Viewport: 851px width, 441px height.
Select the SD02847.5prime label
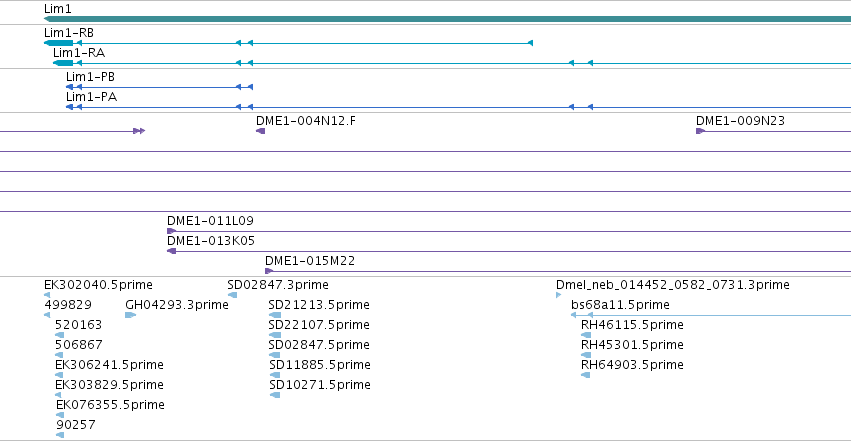[319, 344]
